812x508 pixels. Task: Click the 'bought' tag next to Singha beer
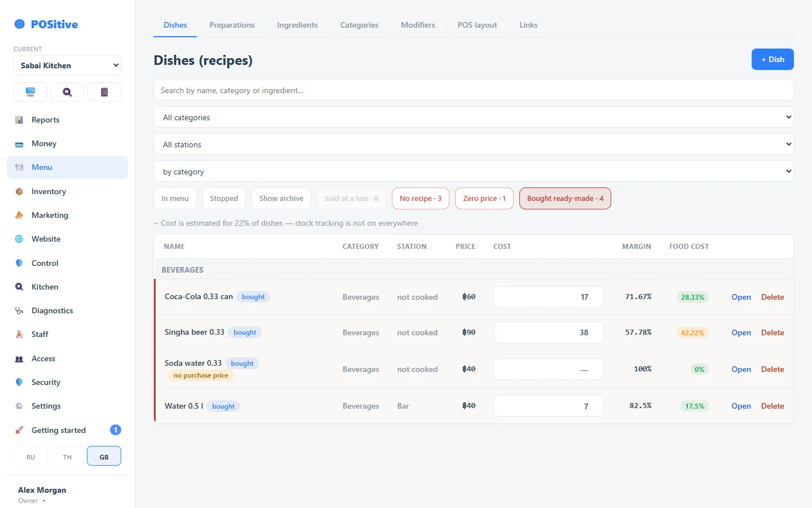(x=245, y=332)
